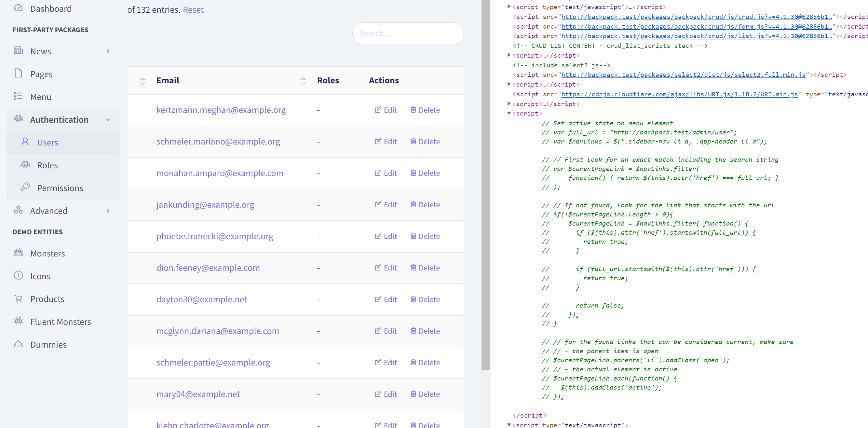Viewport: 868px width, 428px height.
Task: Click the Edit pencil icon for kertzmann.meghan@example.org
Action: (x=378, y=110)
